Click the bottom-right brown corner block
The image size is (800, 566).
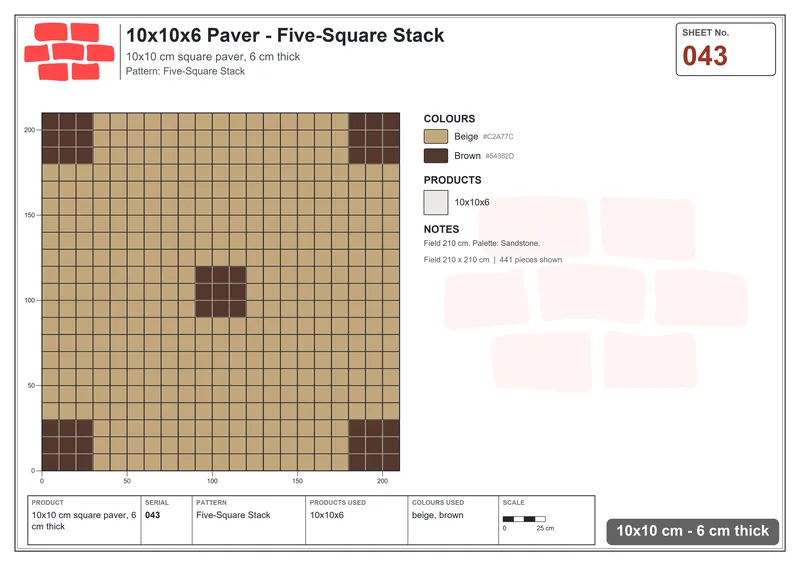[x=374, y=445]
